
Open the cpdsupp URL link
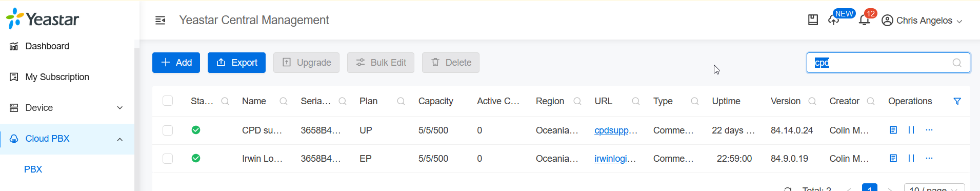(x=616, y=130)
